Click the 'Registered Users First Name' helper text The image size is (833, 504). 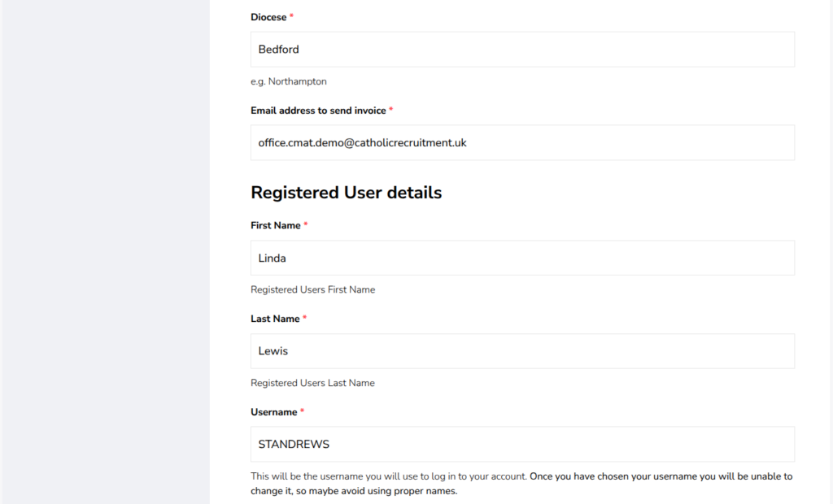(312, 289)
